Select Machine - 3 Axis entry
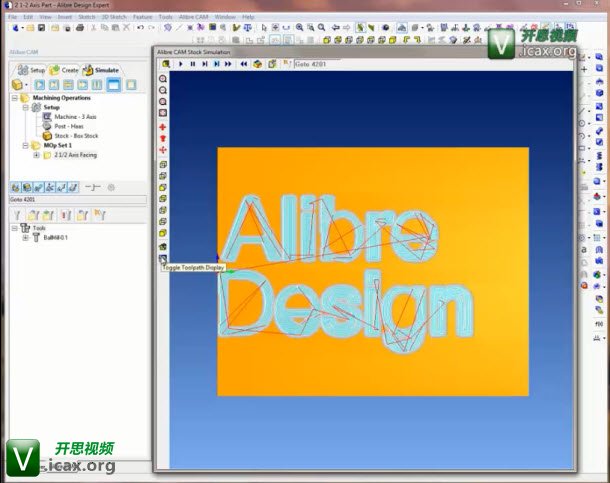 coord(75,117)
